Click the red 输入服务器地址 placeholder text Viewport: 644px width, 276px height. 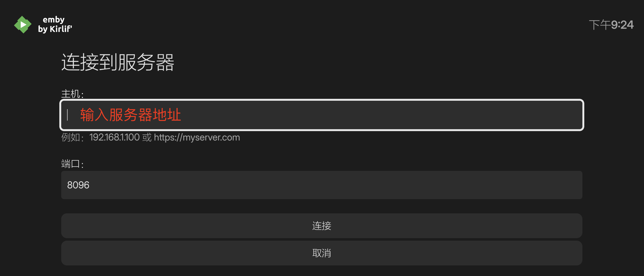click(x=131, y=115)
